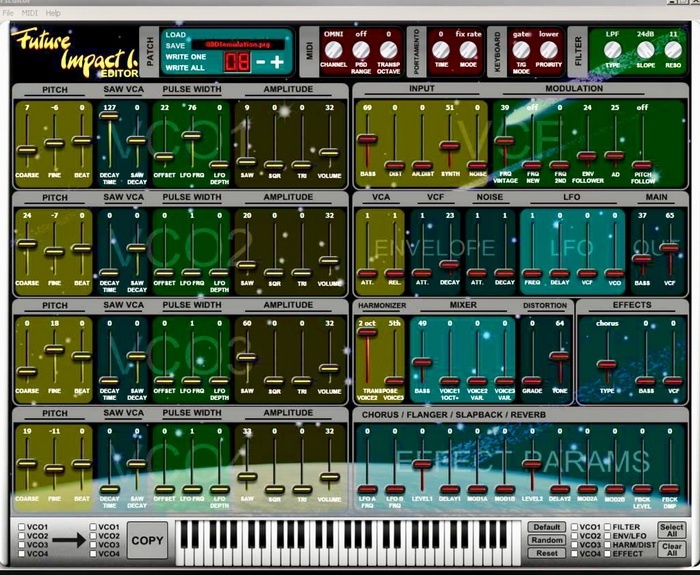Screen dimensions: 700x575
Task: Enable the HARM/DIST checkbox
Action: [608, 545]
